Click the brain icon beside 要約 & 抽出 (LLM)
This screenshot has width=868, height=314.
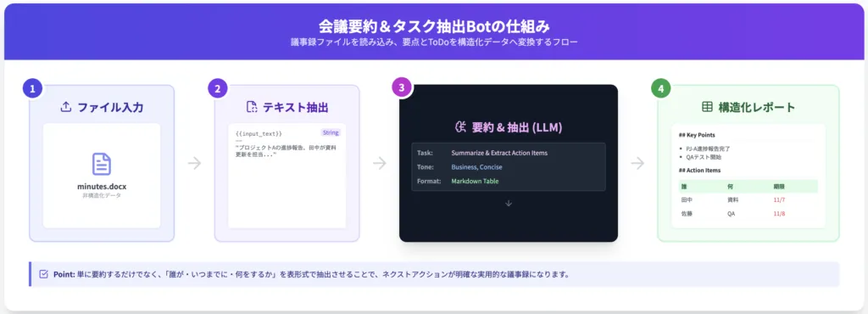[x=460, y=127]
